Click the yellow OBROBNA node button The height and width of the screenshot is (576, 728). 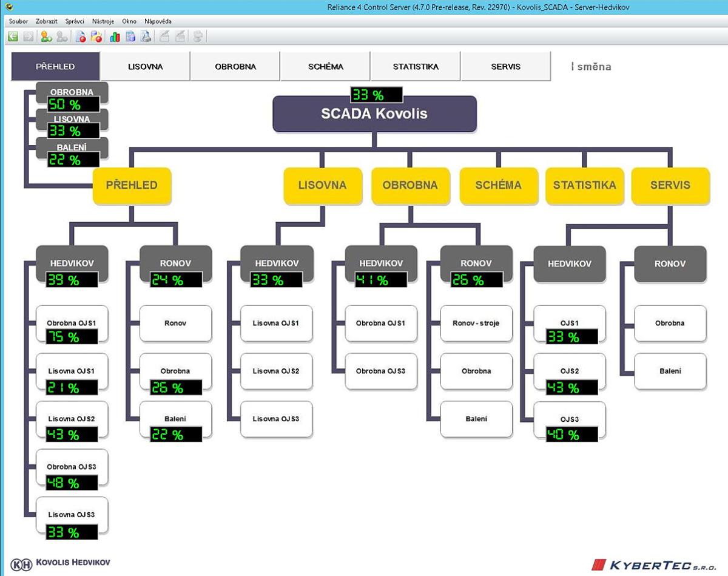pos(410,185)
